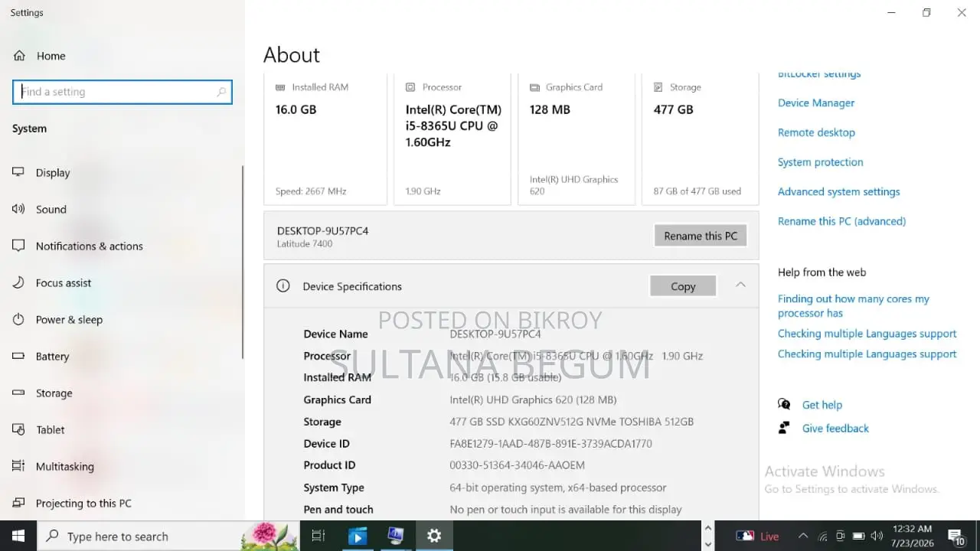980x551 pixels.
Task: Click Rename this PC button
Action: pyautogui.click(x=701, y=236)
